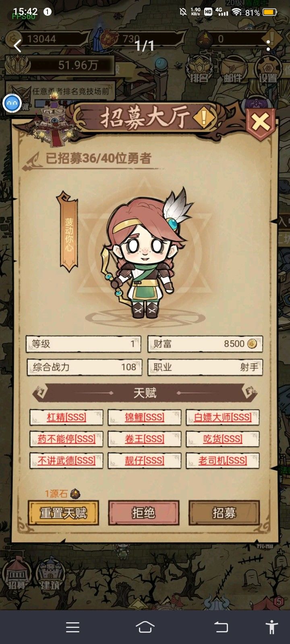Tap the back arrow at top left
Image resolution: width=290 pixels, height=644 pixels.
click(x=17, y=46)
